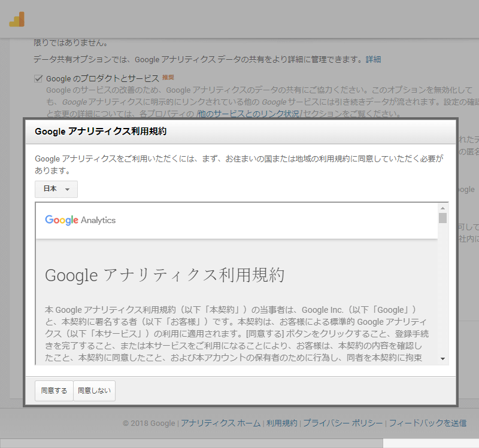Click the large Google アナリティクス利用規約 heading in the terms

165,275
